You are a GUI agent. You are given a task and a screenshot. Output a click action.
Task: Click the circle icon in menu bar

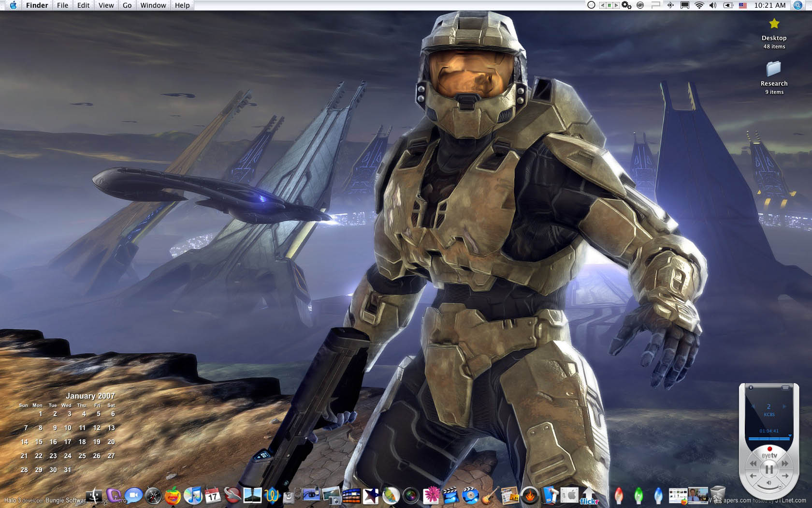coord(591,5)
